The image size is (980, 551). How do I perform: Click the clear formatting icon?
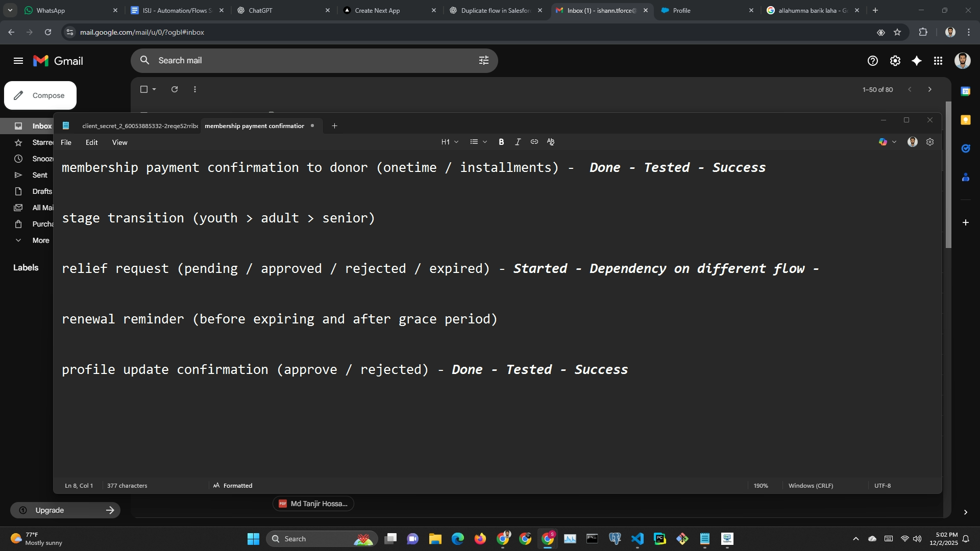551,142
